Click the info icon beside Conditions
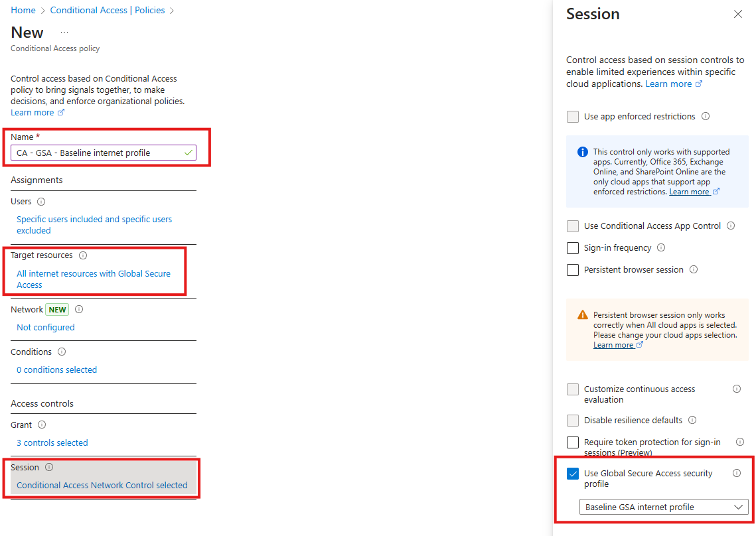The image size is (756, 536). pos(61,352)
